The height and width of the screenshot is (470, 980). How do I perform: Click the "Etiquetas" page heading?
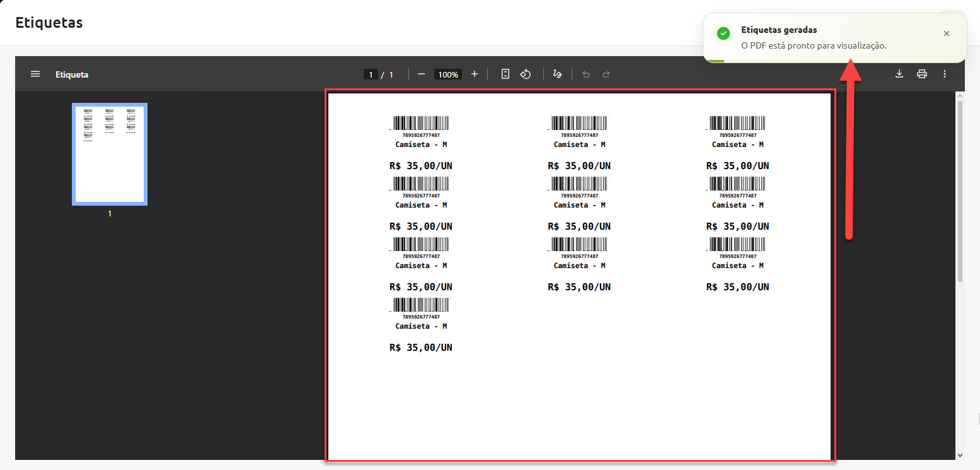tap(49, 23)
